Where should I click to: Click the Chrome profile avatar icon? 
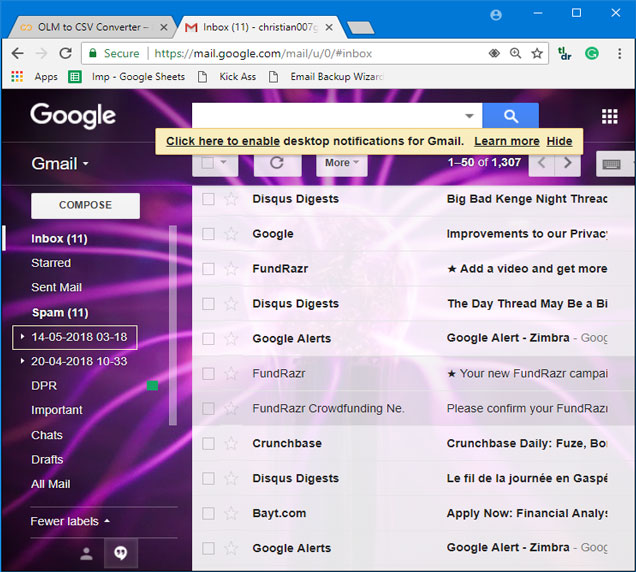[496, 15]
